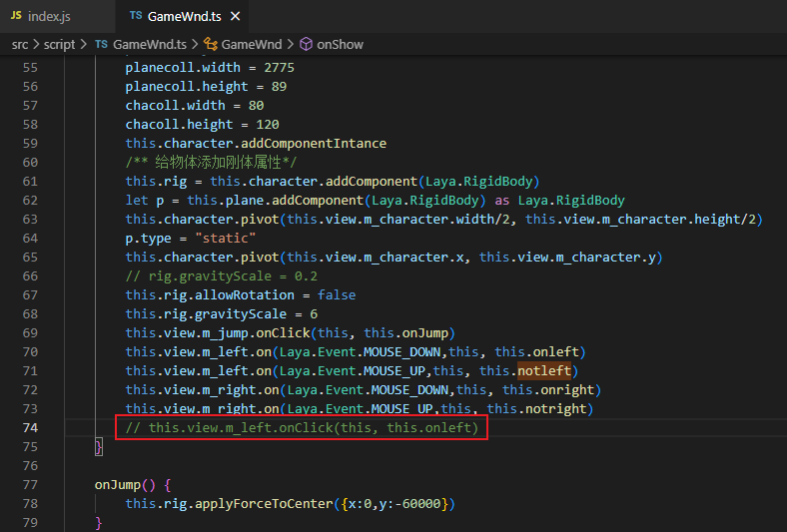Click 'MOUSE_DOWN' on line 70

pos(402,352)
